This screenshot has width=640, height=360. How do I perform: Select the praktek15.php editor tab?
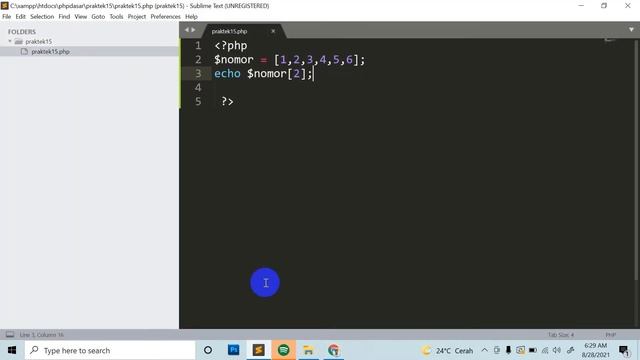pos(229,31)
